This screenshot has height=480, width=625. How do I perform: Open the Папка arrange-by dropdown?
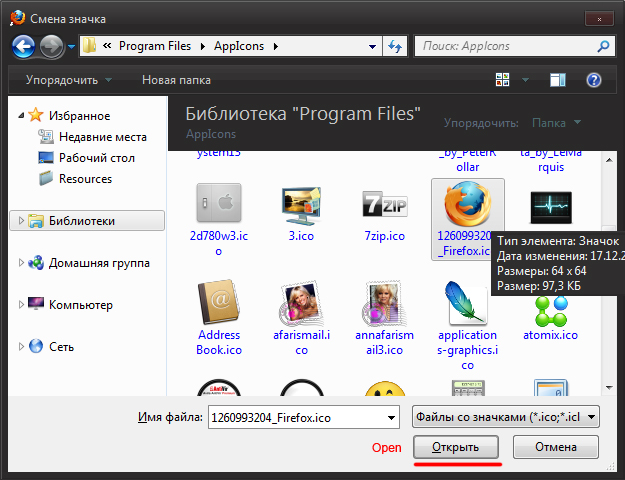pyautogui.click(x=556, y=122)
